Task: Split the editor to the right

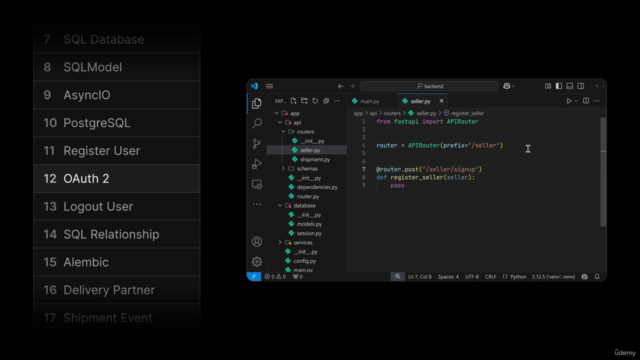Action: (x=586, y=101)
